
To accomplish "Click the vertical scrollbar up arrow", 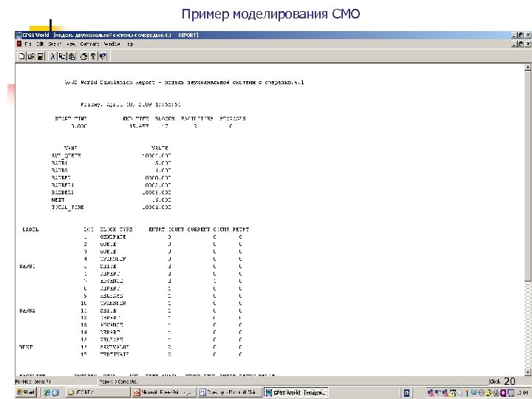I will (x=528, y=67).
